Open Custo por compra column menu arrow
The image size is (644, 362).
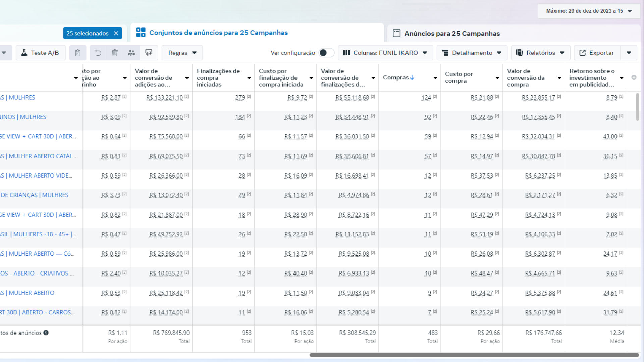pyautogui.click(x=497, y=78)
